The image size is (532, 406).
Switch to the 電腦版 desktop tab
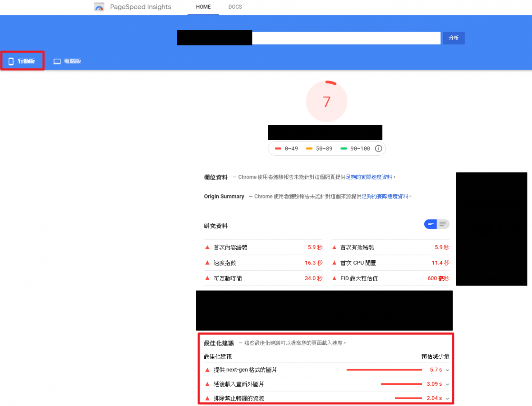[67, 61]
